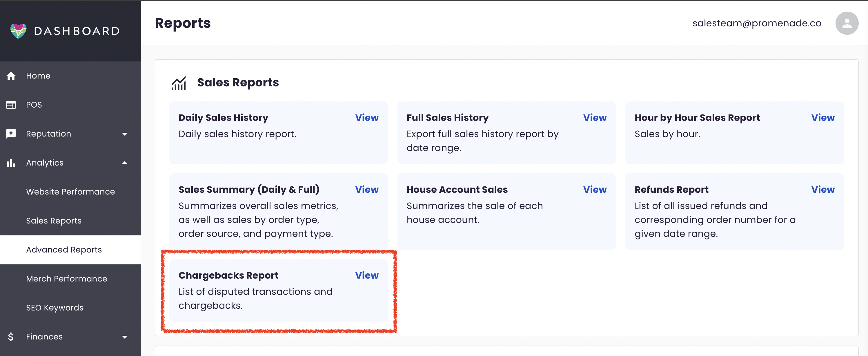The height and width of the screenshot is (356, 868).
Task: Open Website Performance page
Action: [x=70, y=192]
